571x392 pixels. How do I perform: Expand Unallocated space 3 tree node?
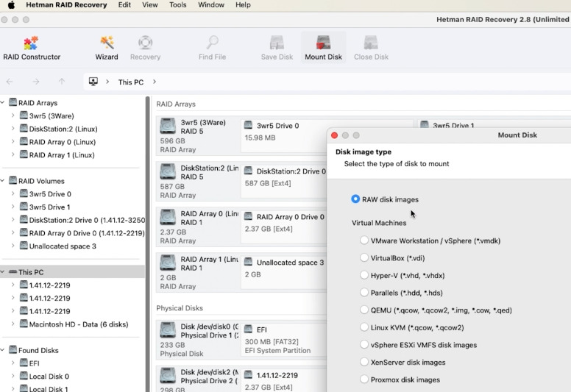click(13, 246)
